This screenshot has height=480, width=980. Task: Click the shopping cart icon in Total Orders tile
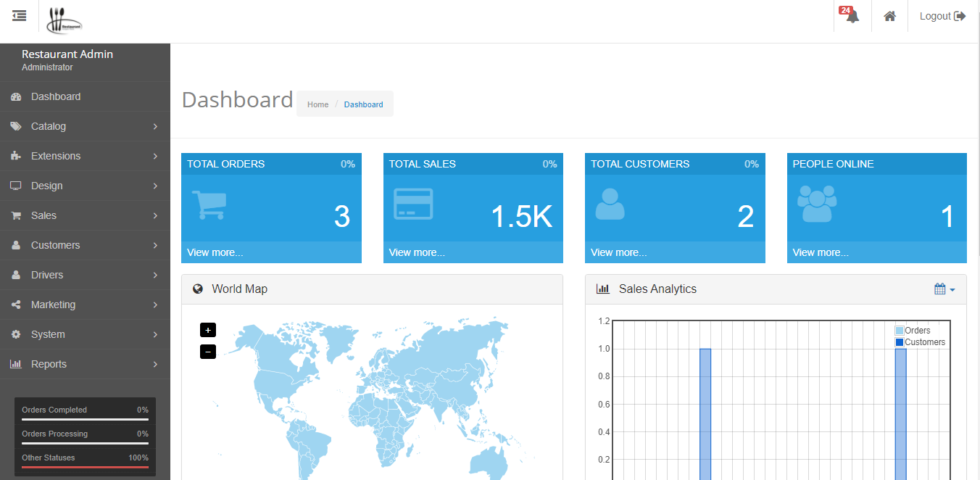point(209,204)
